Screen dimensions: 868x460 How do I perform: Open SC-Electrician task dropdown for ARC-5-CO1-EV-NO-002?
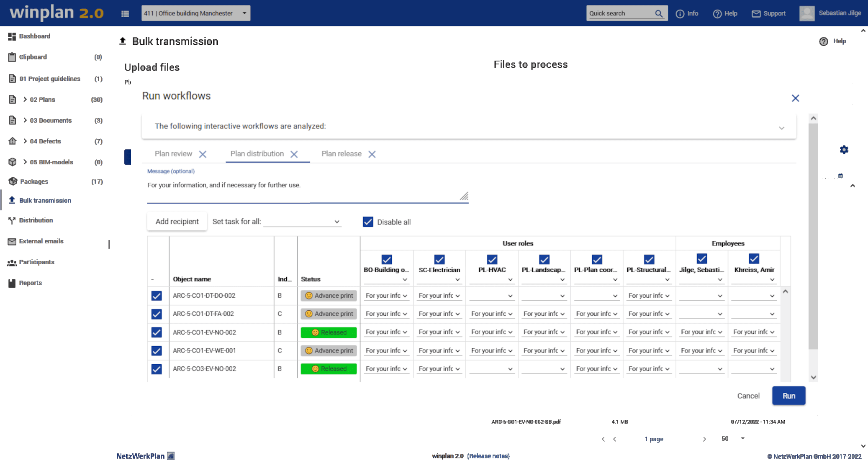(x=439, y=332)
